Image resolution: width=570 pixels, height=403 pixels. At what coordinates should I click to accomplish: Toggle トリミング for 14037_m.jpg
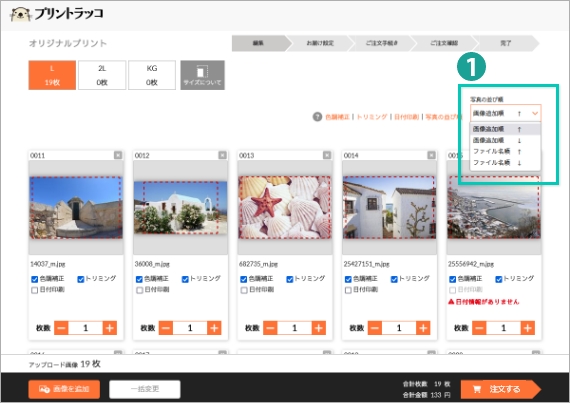coord(81,279)
